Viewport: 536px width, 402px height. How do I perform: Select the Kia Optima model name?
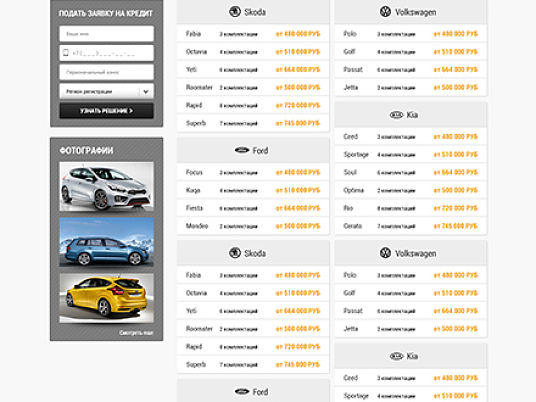pos(353,190)
